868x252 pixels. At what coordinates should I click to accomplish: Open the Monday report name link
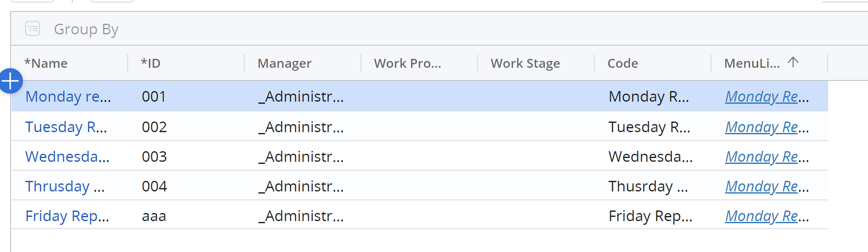pyautogui.click(x=68, y=97)
